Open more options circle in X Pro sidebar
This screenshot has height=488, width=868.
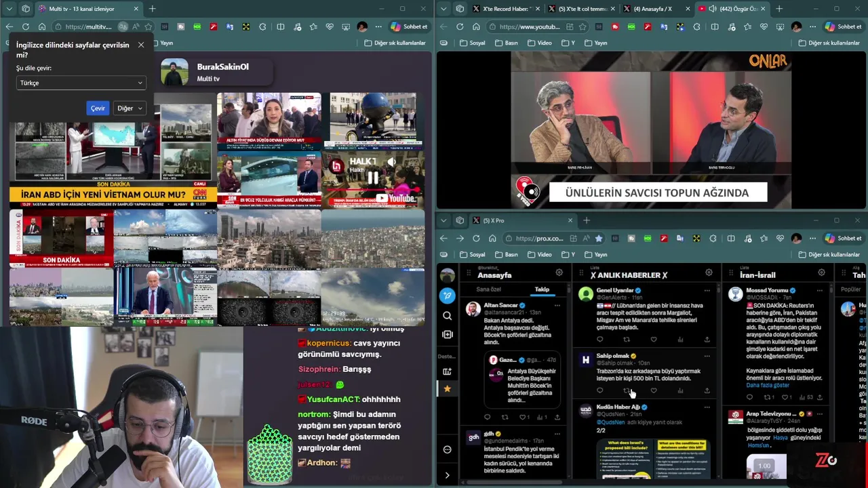click(x=447, y=449)
